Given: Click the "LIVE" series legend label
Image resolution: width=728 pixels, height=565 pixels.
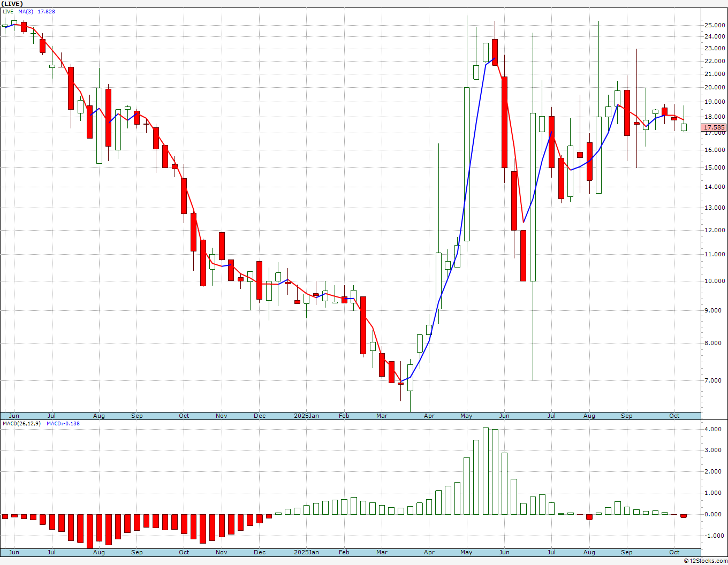Looking at the screenshot, I should (x=8, y=11).
